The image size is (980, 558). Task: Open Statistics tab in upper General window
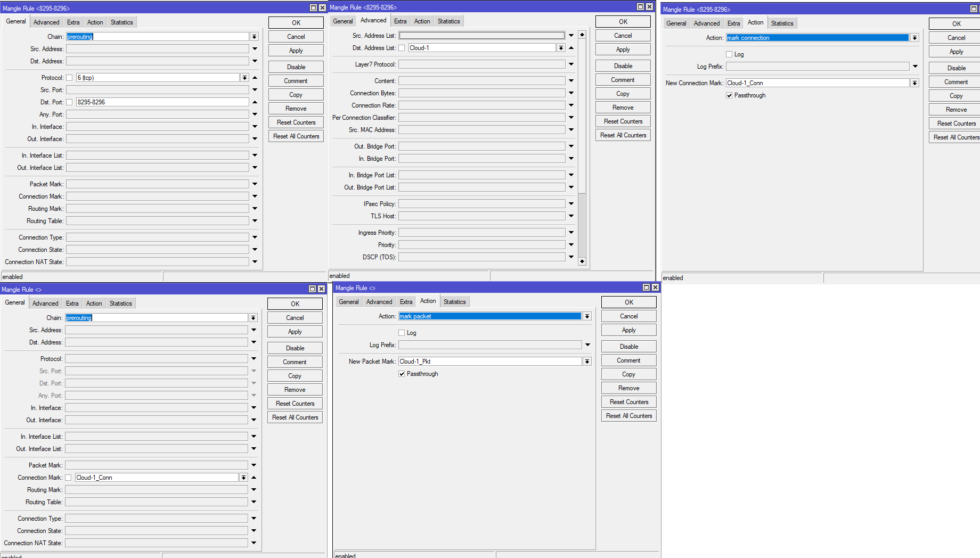click(122, 22)
